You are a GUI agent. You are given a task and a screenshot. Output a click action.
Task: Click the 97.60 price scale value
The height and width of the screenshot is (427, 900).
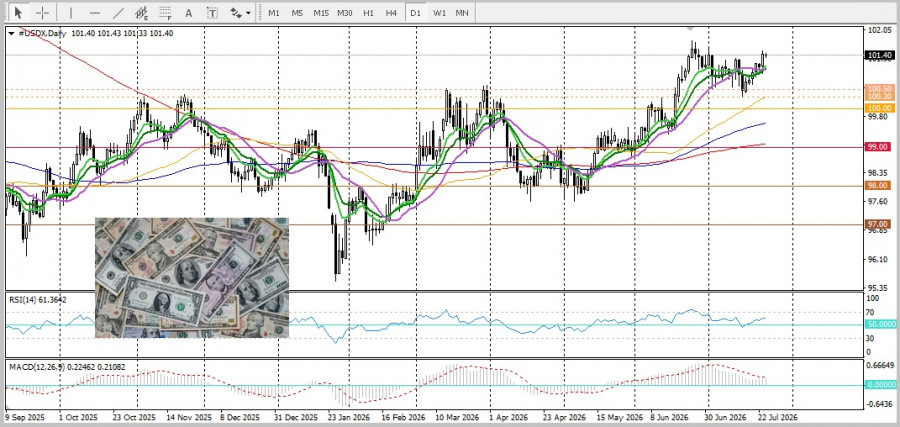click(x=879, y=201)
